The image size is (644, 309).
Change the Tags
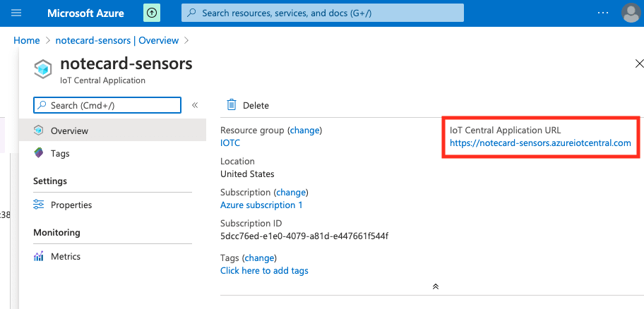(x=259, y=258)
